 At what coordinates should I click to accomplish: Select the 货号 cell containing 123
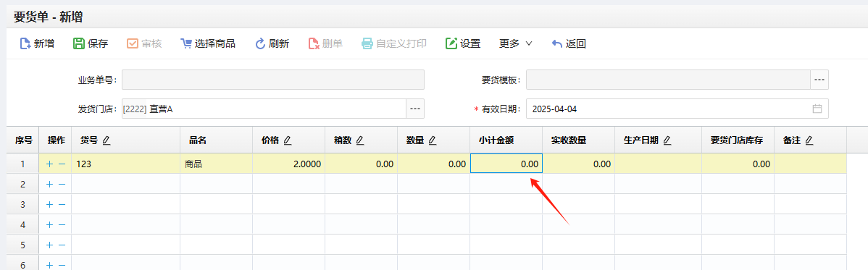pyautogui.click(x=125, y=164)
